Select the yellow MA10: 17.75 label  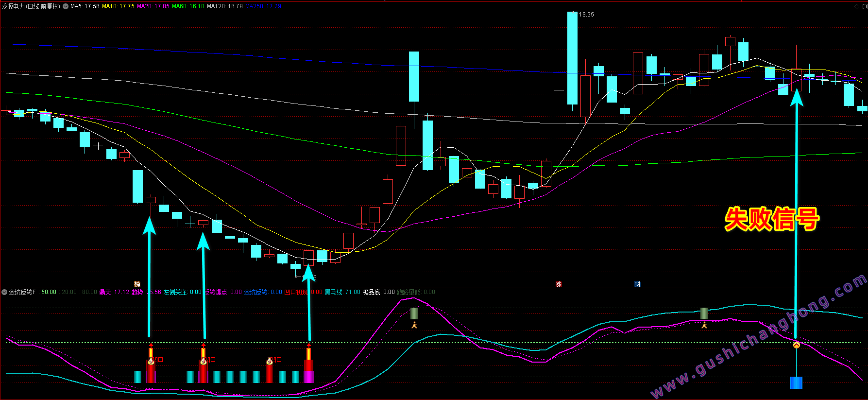click(118, 6)
